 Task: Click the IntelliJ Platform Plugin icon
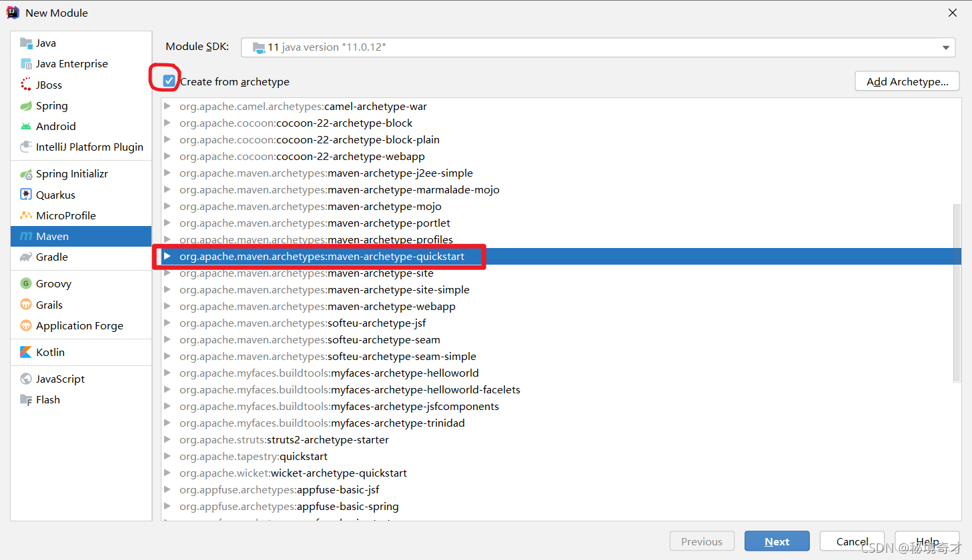[x=26, y=147]
